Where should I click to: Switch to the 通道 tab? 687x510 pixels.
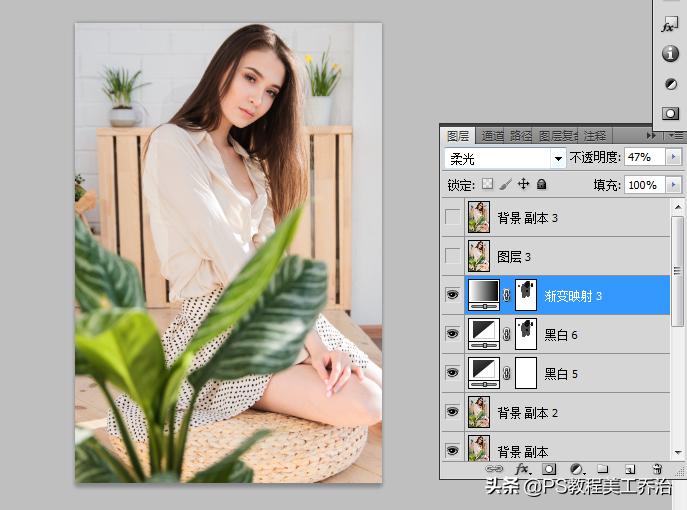(492, 136)
